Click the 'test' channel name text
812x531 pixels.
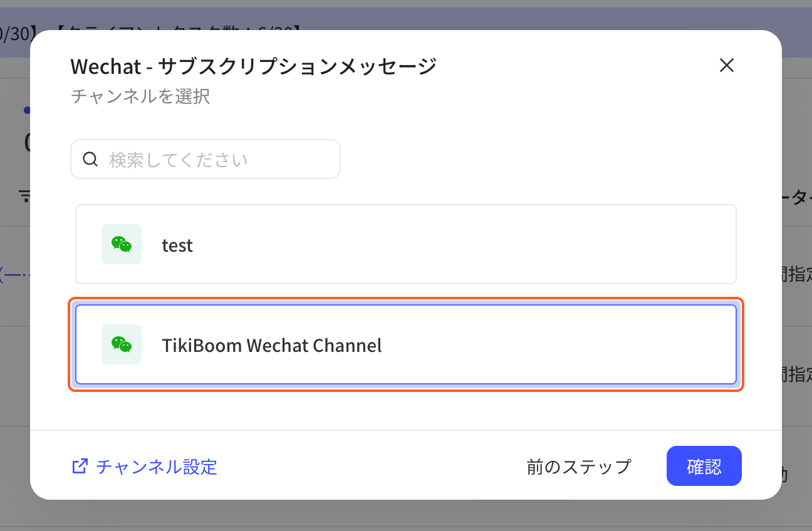point(177,245)
